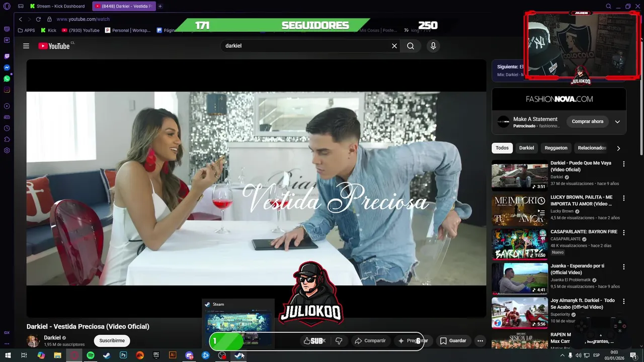
Task: Click the Guardar save button
Action: click(453, 340)
